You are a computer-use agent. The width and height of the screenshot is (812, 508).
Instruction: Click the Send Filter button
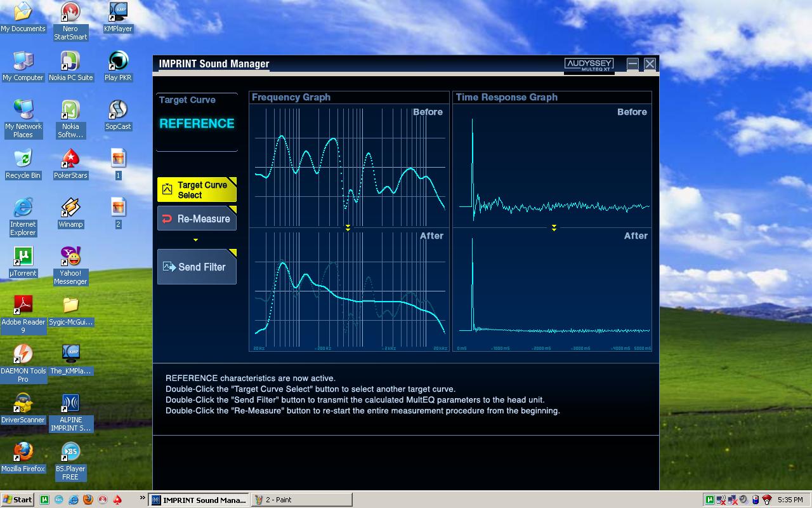pos(197,267)
